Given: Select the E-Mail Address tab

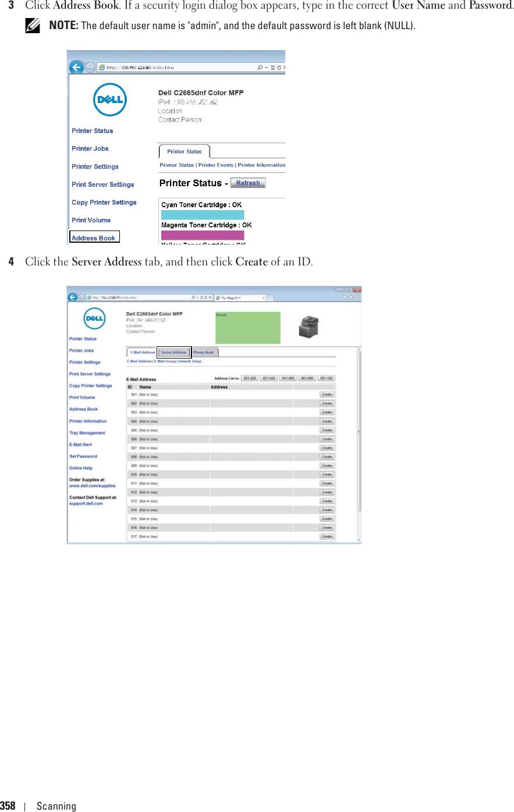Looking at the screenshot, I should (142, 352).
